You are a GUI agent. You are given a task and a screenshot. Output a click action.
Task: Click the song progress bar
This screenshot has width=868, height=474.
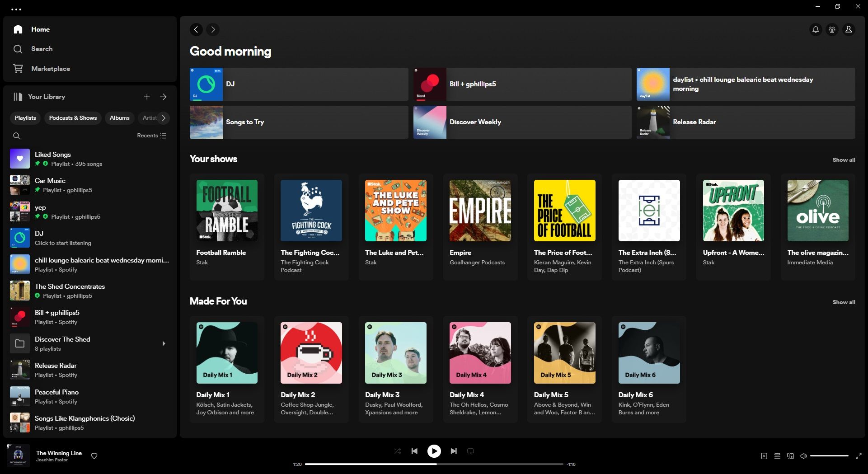(x=434, y=464)
